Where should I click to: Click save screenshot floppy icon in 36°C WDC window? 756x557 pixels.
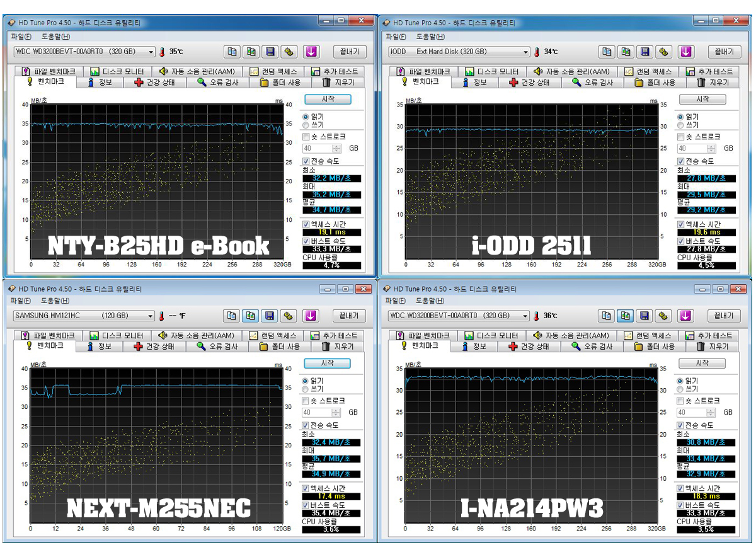[x=644, y=316]
